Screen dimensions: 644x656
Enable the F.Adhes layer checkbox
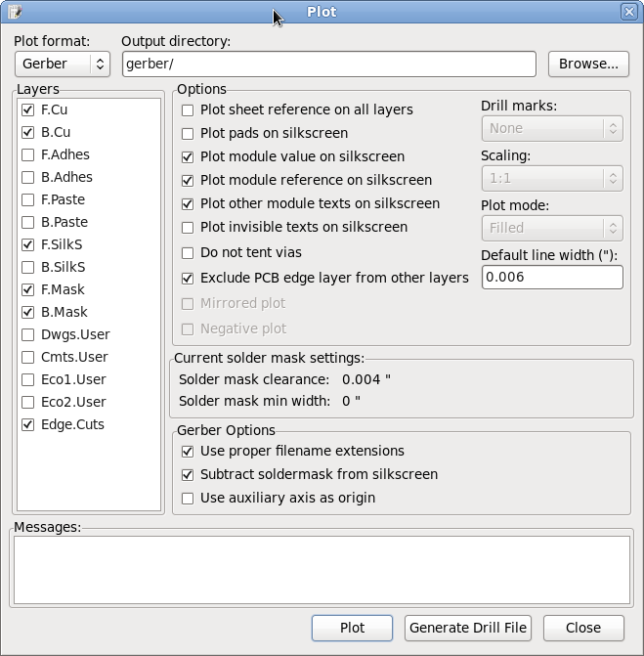tap(27, 154)
